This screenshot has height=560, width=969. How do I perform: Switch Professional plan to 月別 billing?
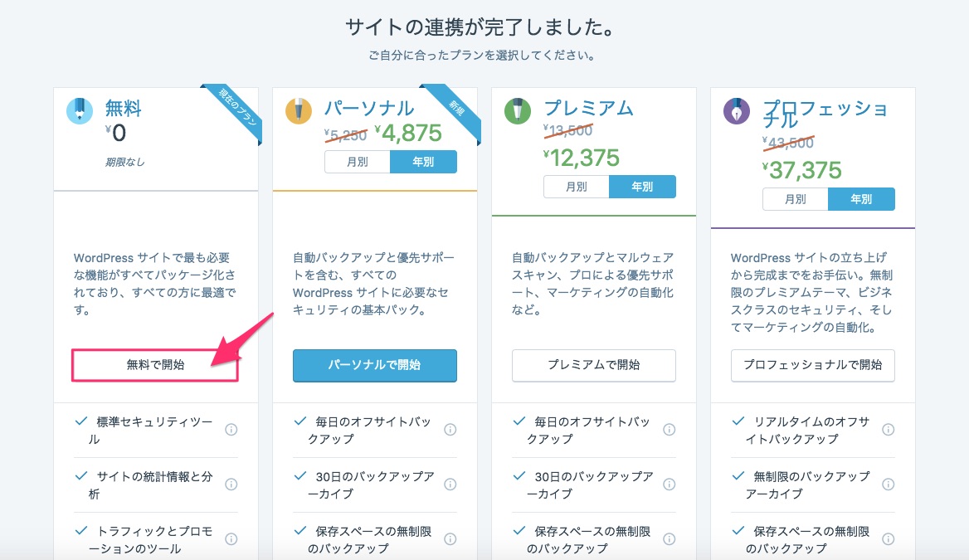[796, 199]
